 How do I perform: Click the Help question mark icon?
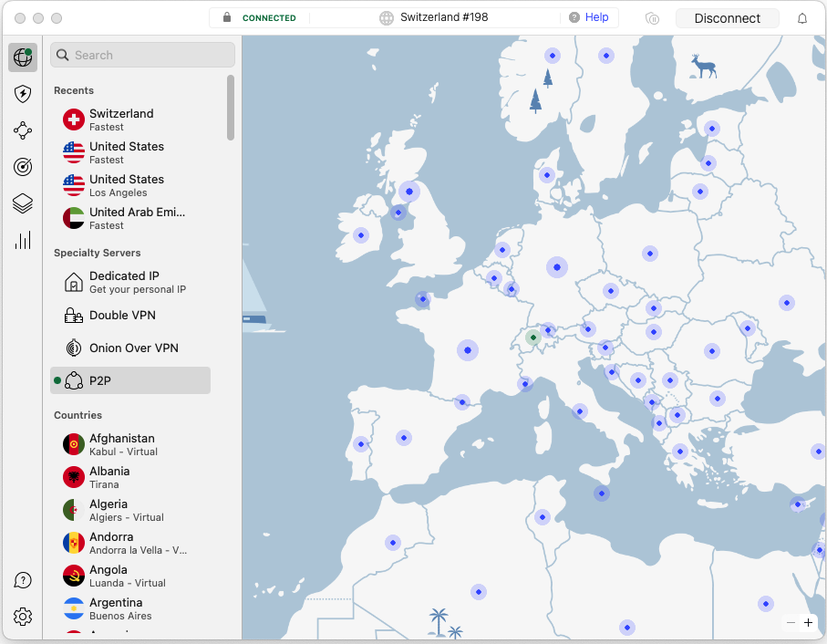(x=574, y=17)
